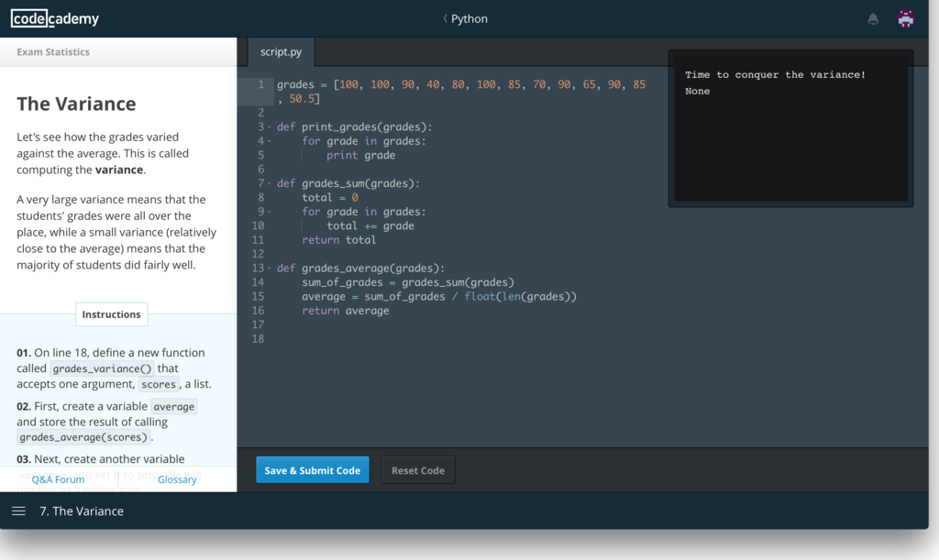
Task: Click 'total = 0' on line 8
Action: point(330,197)
